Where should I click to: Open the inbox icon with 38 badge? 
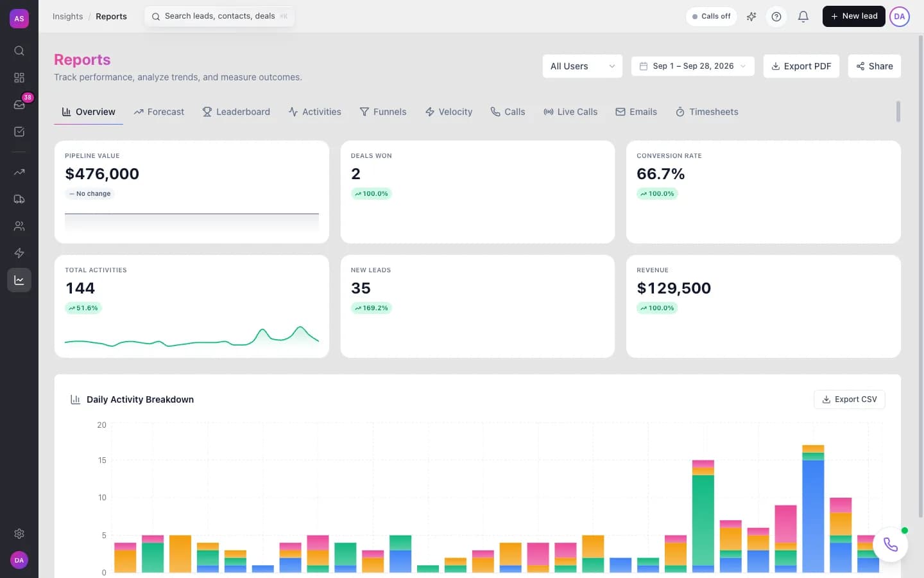pyautogui.click(x=19, y=105)
